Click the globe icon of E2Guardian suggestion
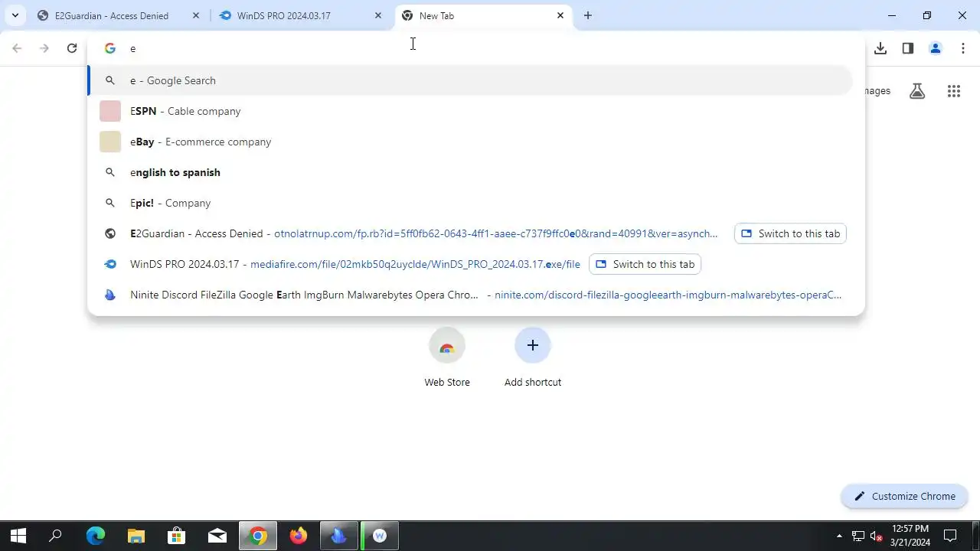Viewport: 980px width, 551px height. tap(110, 233)
